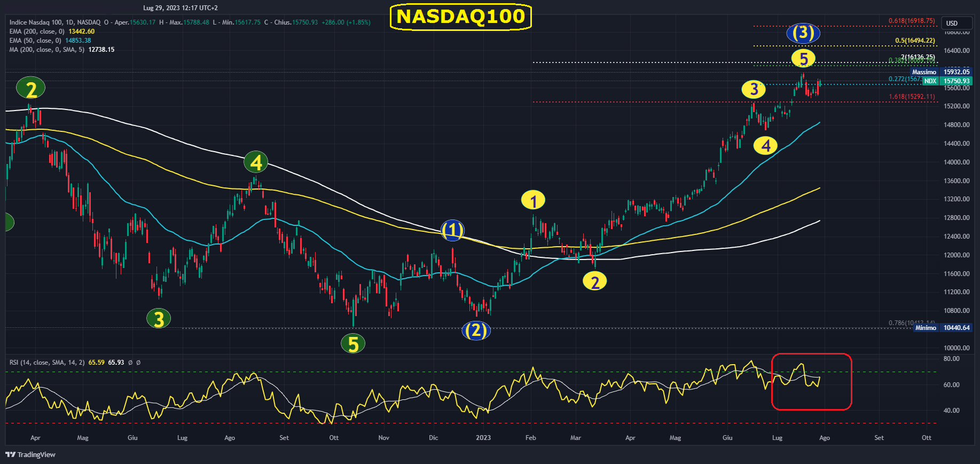Click the opening price value 15630.17
This screenshot has height=464, width=980.
click(x=143, y=22)
